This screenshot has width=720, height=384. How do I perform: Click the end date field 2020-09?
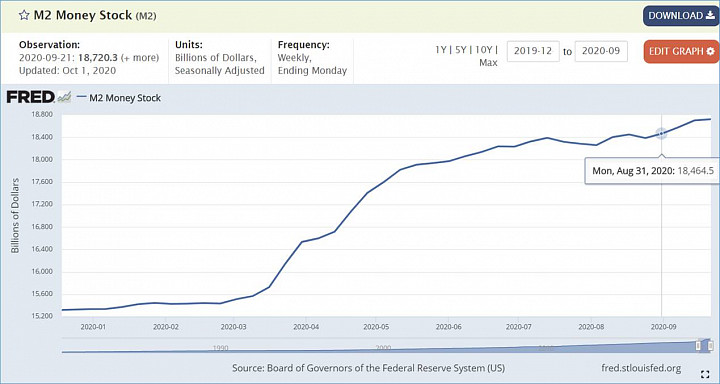point(601,51)
